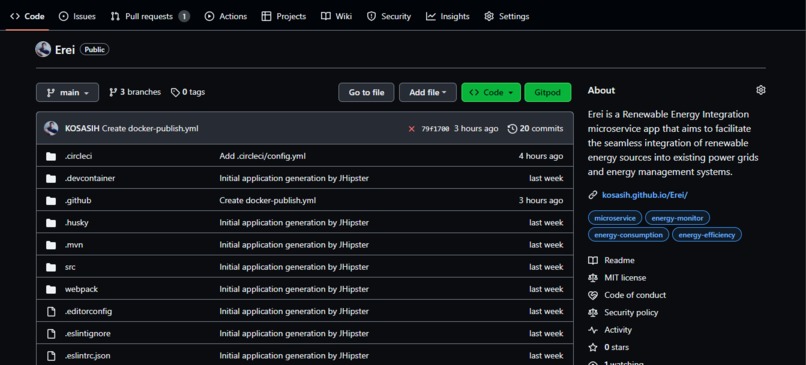Image resolution: width=806 pixels, height=365 pixels.
Task: Switch to the Actions tab
Action: point(226,16)
